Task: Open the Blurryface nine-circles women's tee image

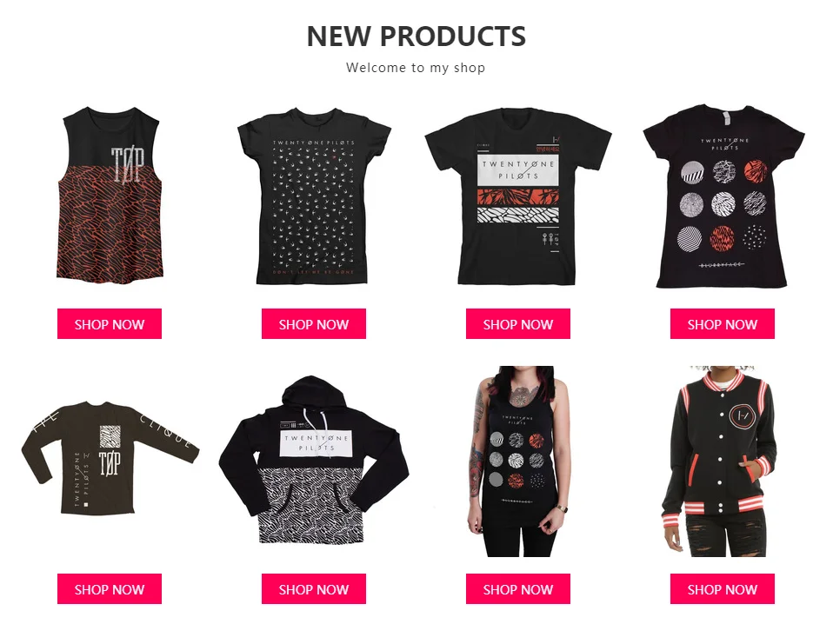Action: [x=723, y=196]
